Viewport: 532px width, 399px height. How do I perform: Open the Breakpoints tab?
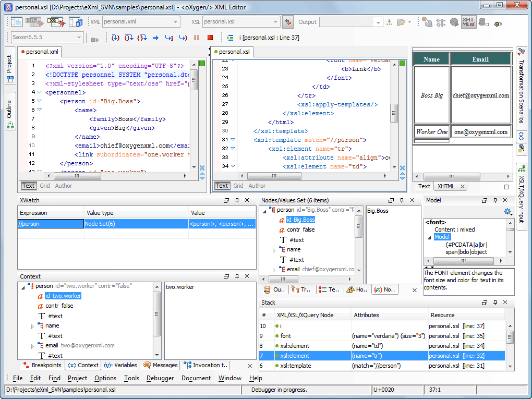tap(42, 365)
